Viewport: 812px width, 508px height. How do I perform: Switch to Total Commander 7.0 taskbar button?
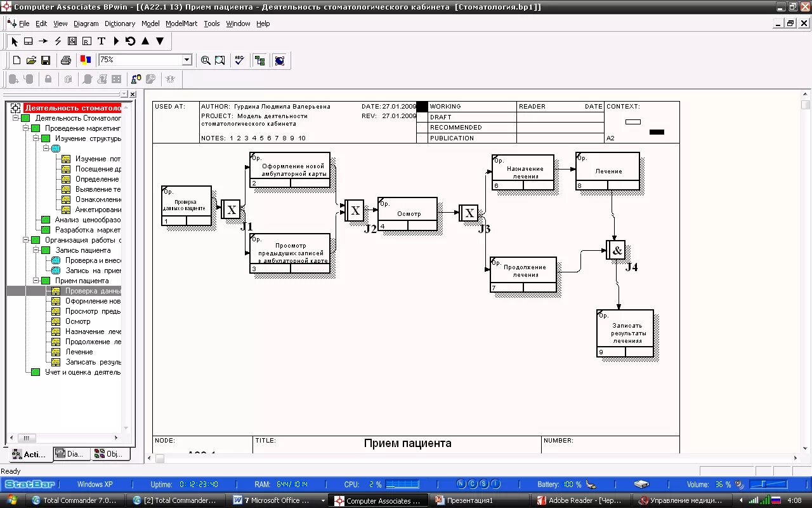click(x=75, y=500)
